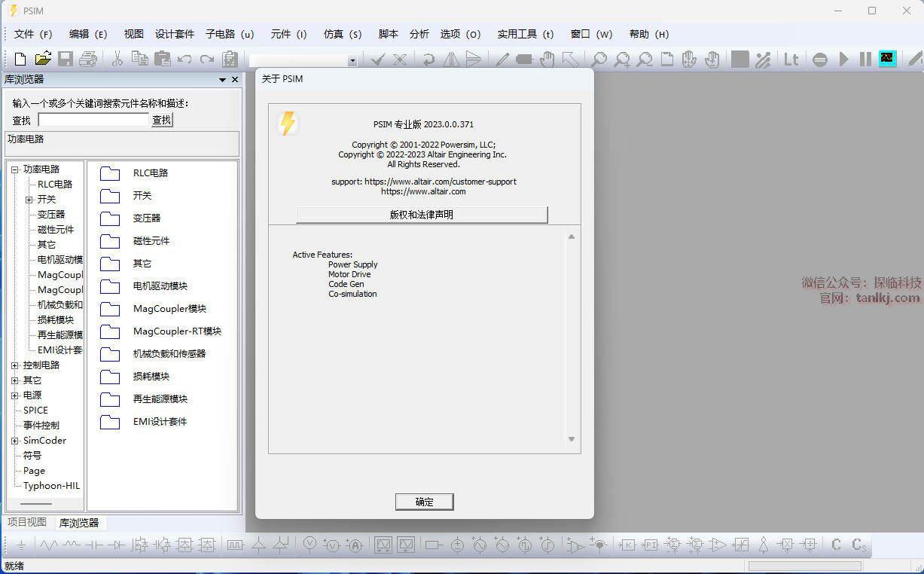Click the Paste clipboard icon
This screenshot has height=574, width=924.
[x=162, y=59]
